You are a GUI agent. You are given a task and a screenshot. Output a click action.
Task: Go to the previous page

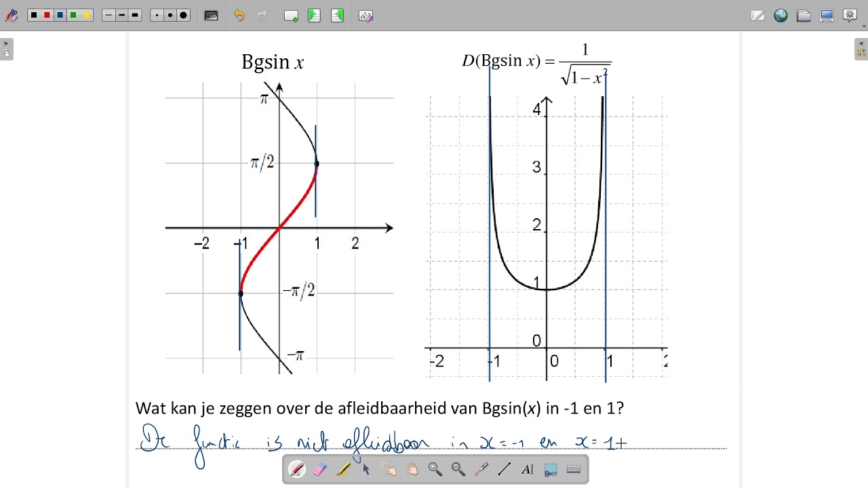[x=314, y=16]
